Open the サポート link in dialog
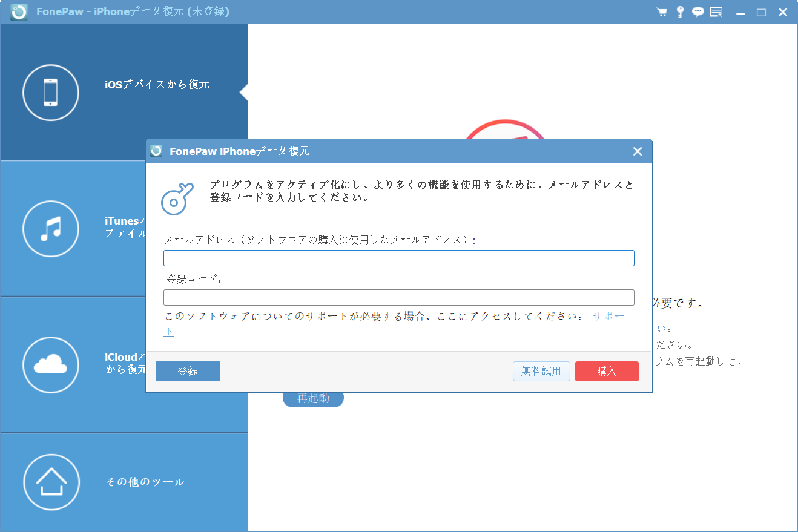798x532 pixels. [608, 317]
